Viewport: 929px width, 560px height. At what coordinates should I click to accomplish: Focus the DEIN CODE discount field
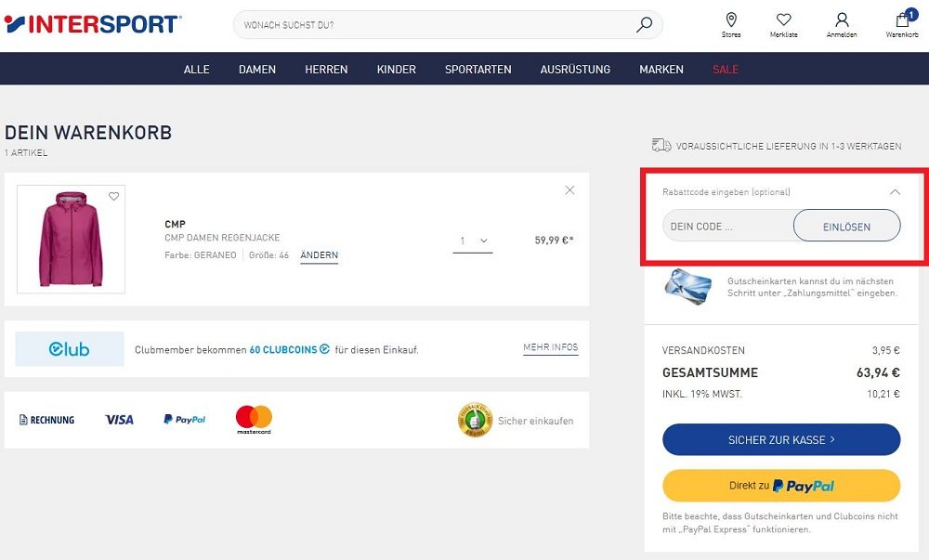pyautogui.click(x=728, y=226)
